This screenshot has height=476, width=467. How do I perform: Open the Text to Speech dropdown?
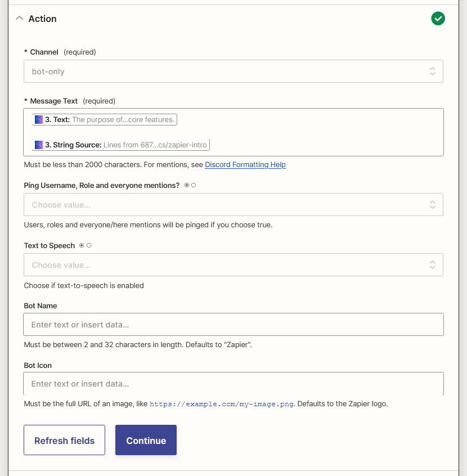(225, 265)
